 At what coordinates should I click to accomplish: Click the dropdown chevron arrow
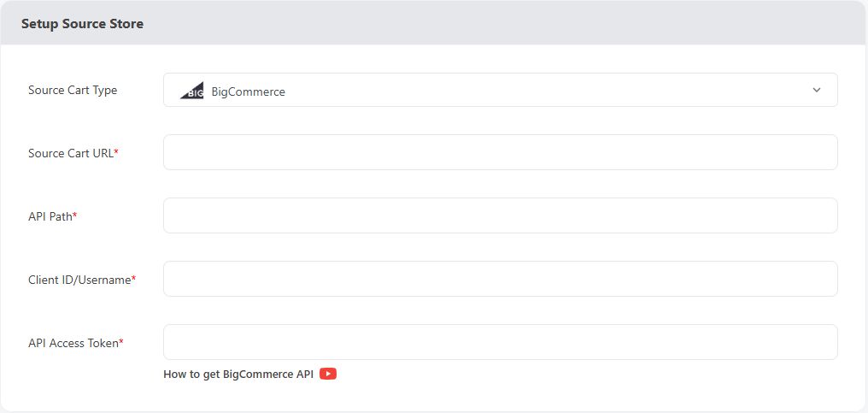click(817, 90)
